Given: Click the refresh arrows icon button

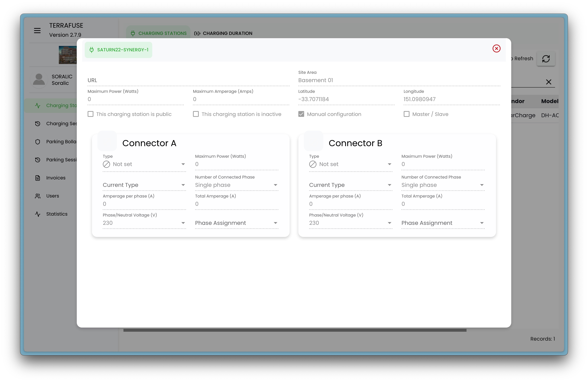Looking at the screenshot, I should tap(546, 59).
